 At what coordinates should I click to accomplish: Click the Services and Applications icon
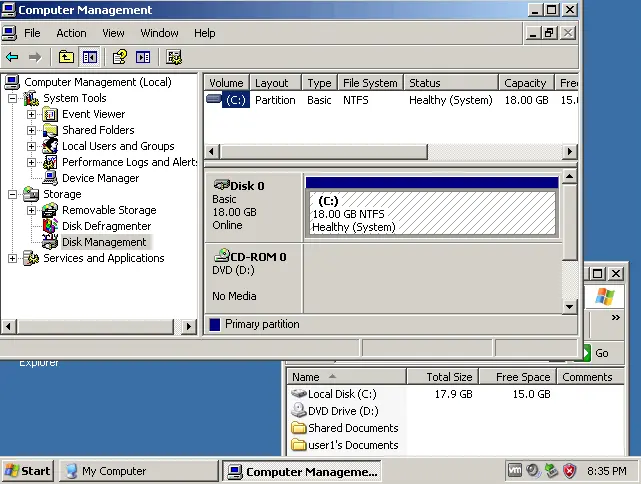[31, 258]
